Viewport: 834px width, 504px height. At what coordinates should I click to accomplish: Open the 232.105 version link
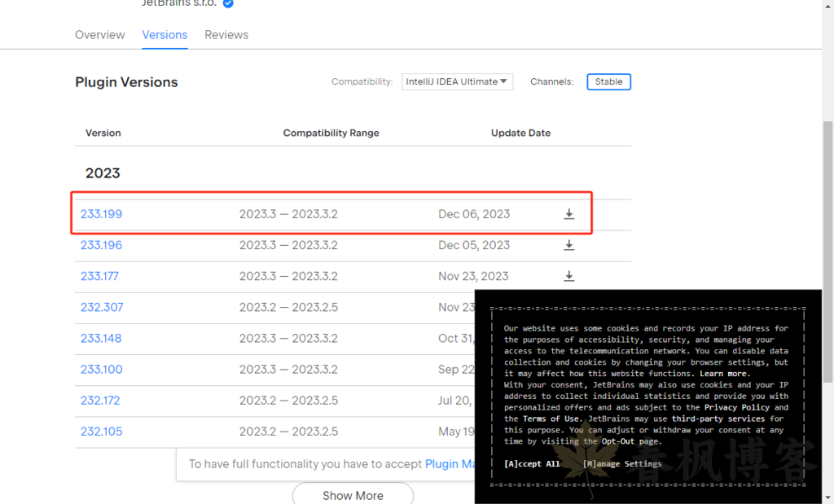(x=102, y=432)
